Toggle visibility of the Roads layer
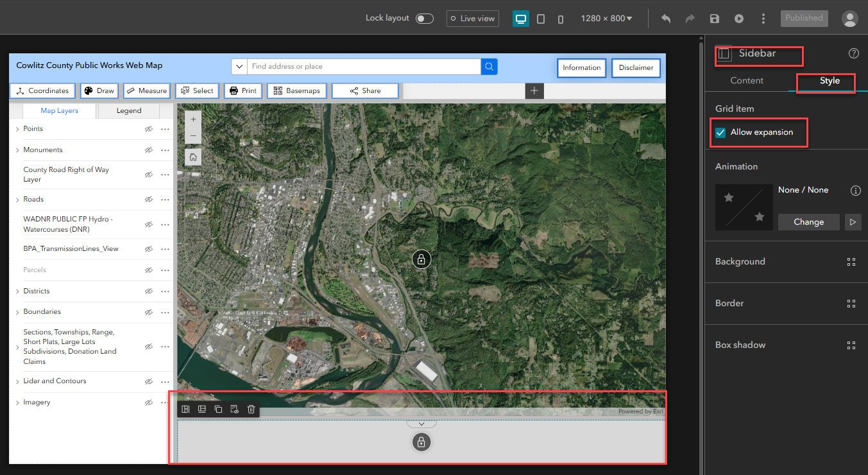868x475 pixels. pyautogui.click(x=149, y=199)
